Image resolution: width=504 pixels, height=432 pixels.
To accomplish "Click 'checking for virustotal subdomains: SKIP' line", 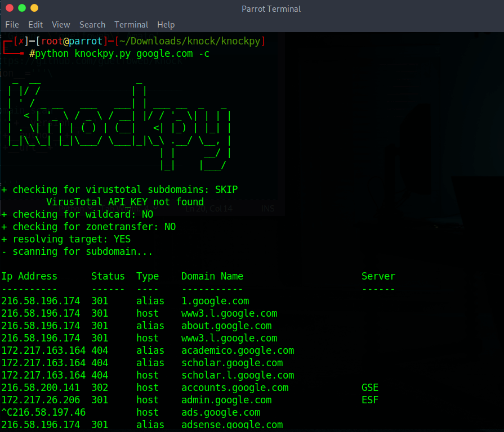I will 119,190.
